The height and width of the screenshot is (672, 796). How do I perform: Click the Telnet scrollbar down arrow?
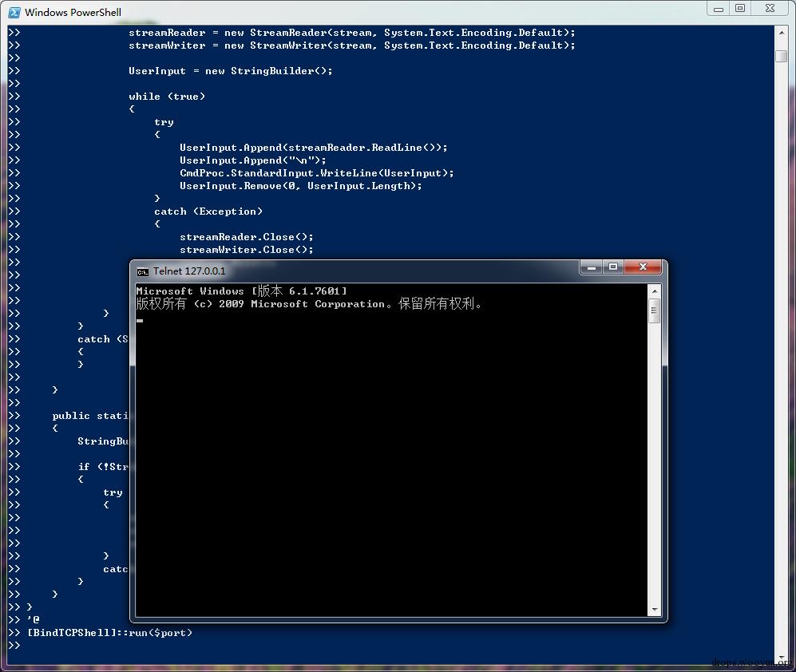pyautogui.click(x=655, y=610)
